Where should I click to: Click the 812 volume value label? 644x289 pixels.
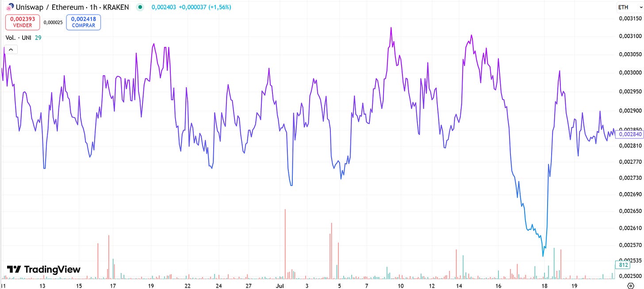pos(622,265)
